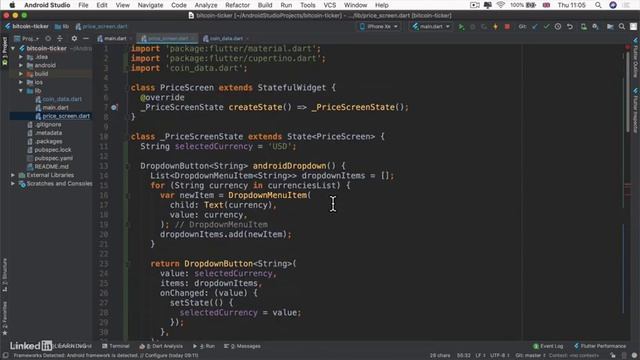The width and height of the screenshot is (640, 360).
Task: Click the Wi-Fi icon in menu bar
Action: 501,5
